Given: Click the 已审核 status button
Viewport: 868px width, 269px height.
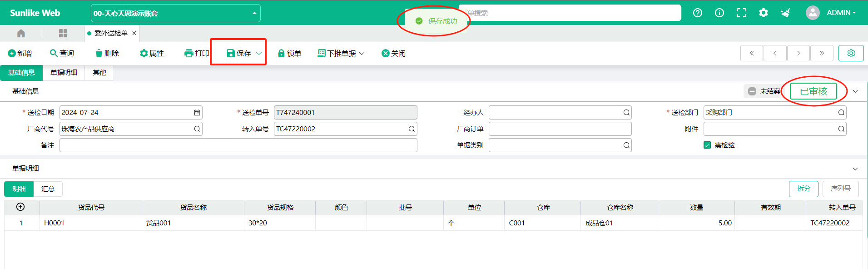Looking at the screenshot, I should 813,91.
